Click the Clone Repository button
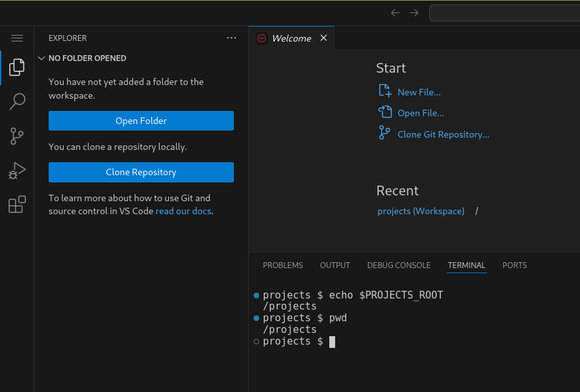The height and width of the screenshot is (392, 580). pos(141,173)
